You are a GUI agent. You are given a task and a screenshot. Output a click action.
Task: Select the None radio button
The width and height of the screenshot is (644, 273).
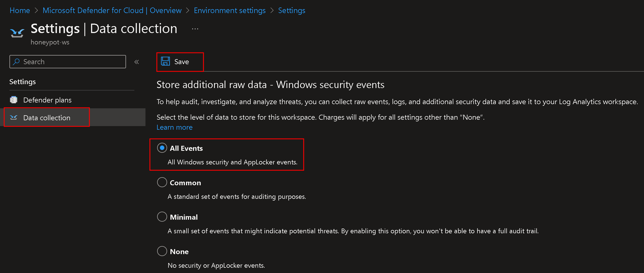(162, 251)
